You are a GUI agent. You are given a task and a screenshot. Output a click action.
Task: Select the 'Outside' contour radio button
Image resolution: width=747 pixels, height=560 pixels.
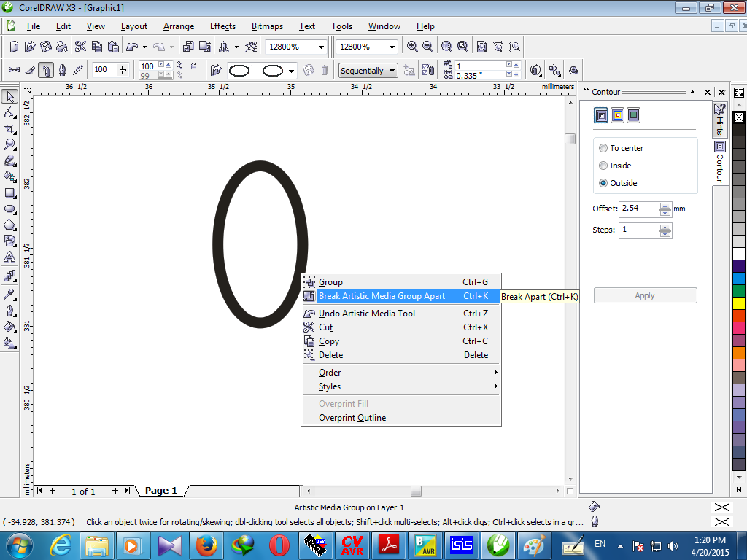[603, 183]
